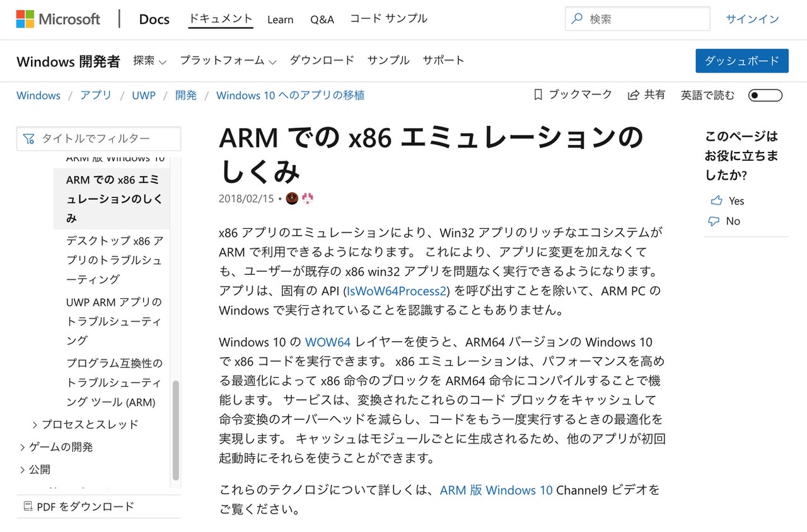
Task: Click the 2018/02/15 date text
Action: pyautogui.click(x=247, y=199)
